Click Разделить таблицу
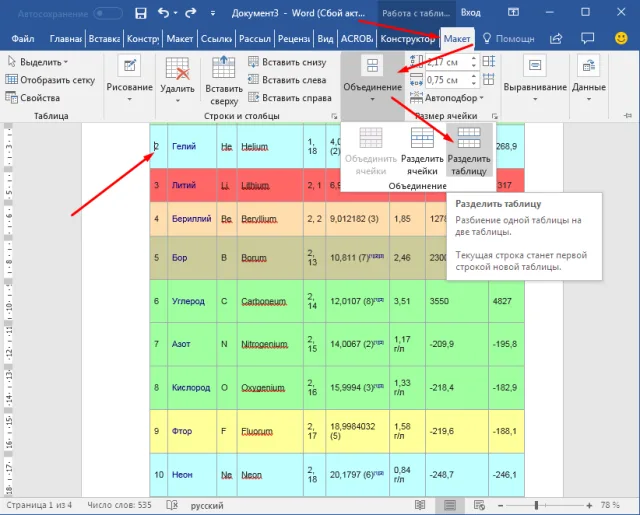 coord(469,151)
